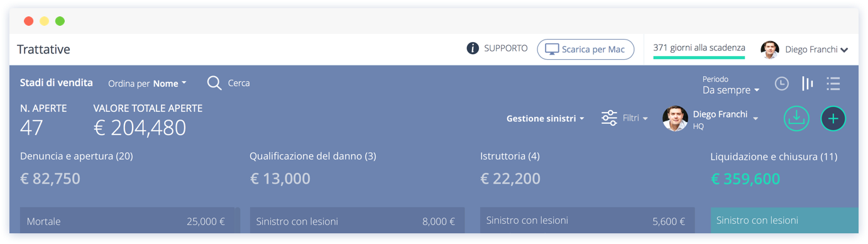Screen dimensions: 868x244
Task: Click the support info icon
Action: (473, 48)
